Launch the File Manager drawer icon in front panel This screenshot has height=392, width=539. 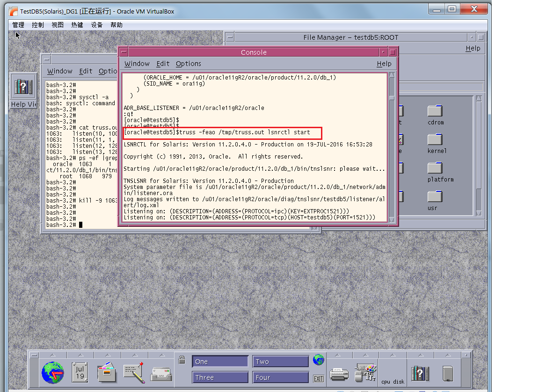[x=107, y=372]
